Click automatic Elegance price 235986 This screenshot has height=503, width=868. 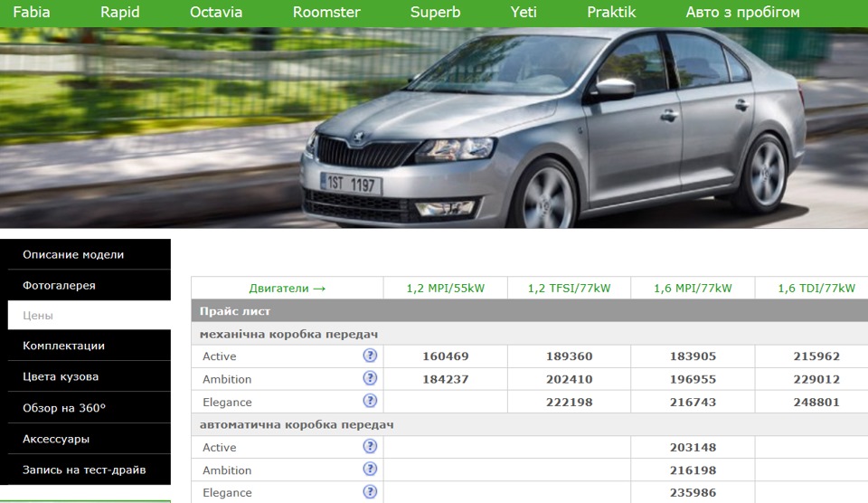tap(693, 492)
